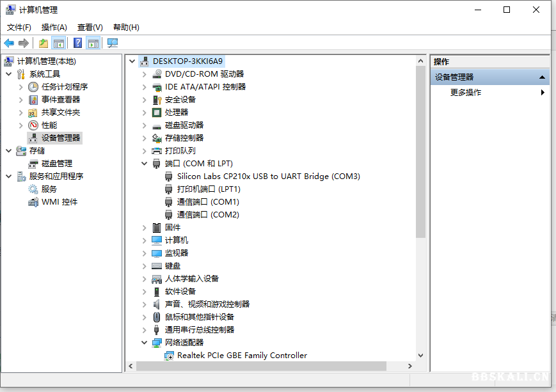Click 更多操作 in the actions pane
The height and width of the screenshot is (392, 556).
tap(466, 92)
